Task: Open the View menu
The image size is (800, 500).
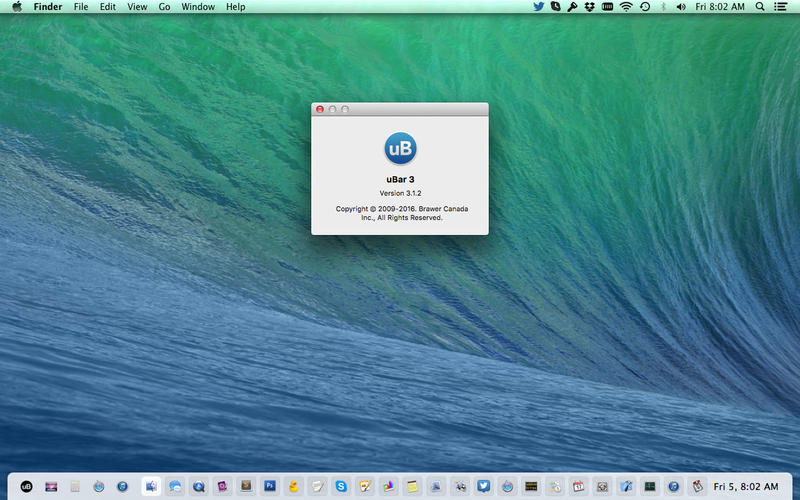Action: 137,7
